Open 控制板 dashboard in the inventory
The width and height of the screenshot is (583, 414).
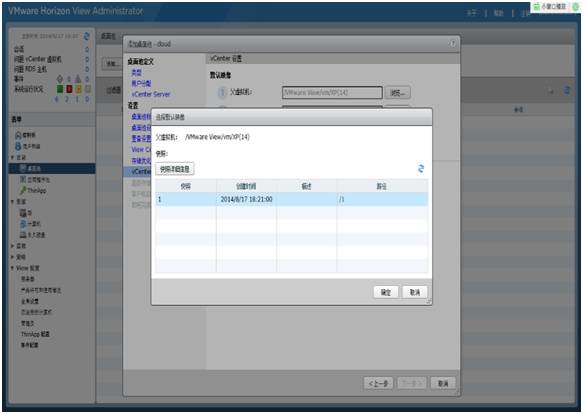[25, 135]
